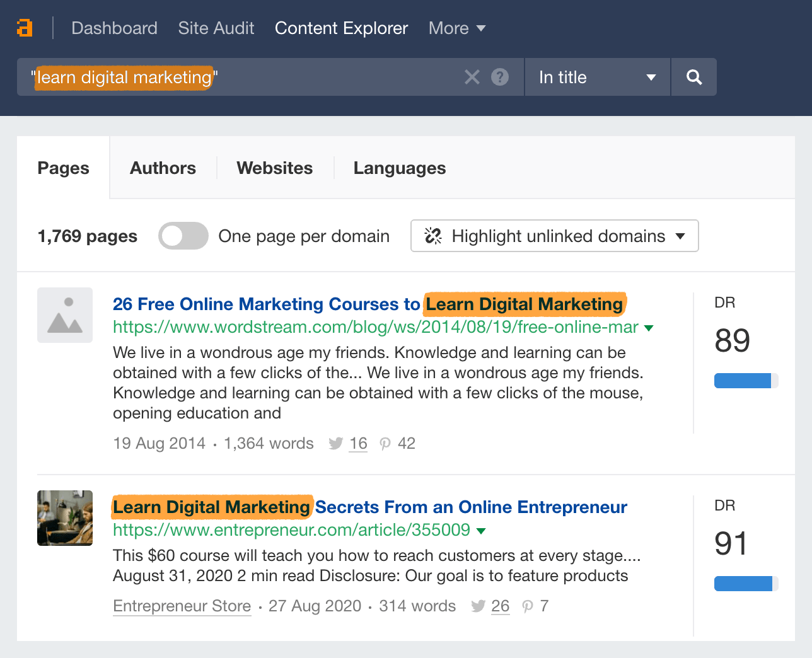This screenshot has height=658, width=812.
Task: Switch to the Websites tab
Action: (274, 168)
